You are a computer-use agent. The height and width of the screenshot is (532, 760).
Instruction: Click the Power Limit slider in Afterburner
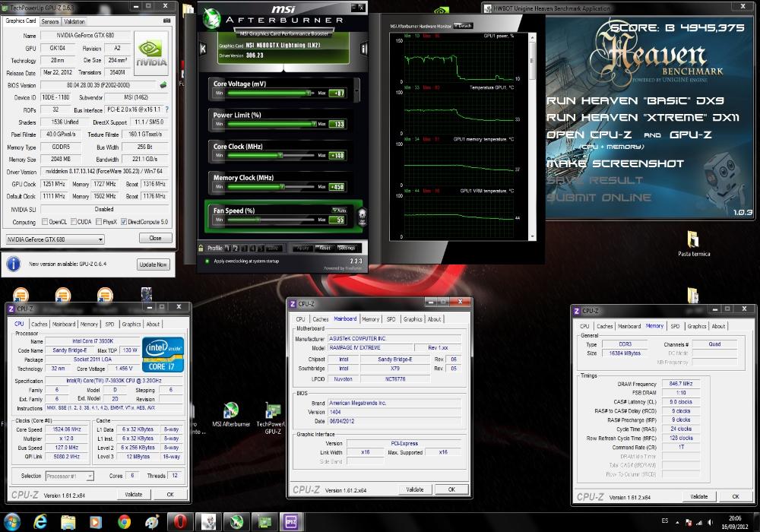(x=271, y=124)
